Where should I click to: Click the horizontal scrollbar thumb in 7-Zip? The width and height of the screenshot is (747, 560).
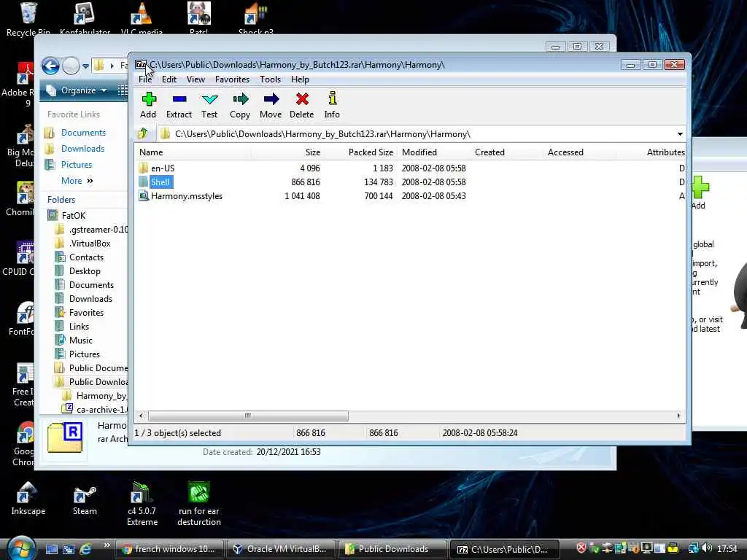[x=248, y=416]
